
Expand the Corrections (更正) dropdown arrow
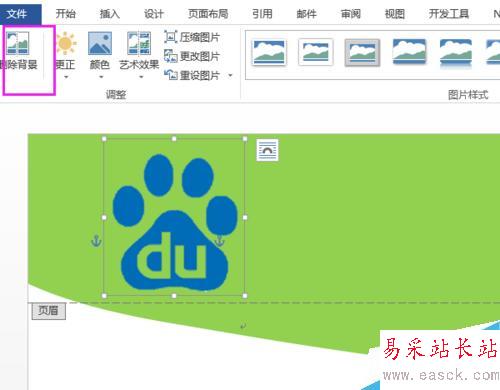pos(66,77)
